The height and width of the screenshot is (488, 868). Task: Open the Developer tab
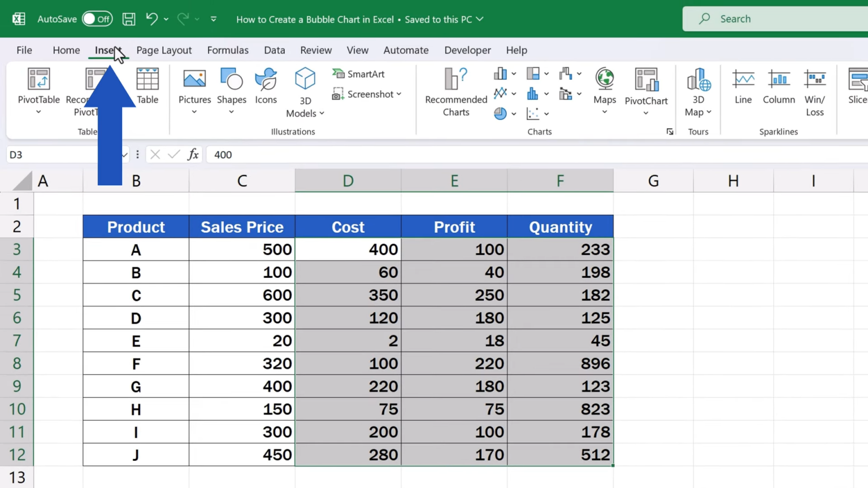tap(467, 50)
